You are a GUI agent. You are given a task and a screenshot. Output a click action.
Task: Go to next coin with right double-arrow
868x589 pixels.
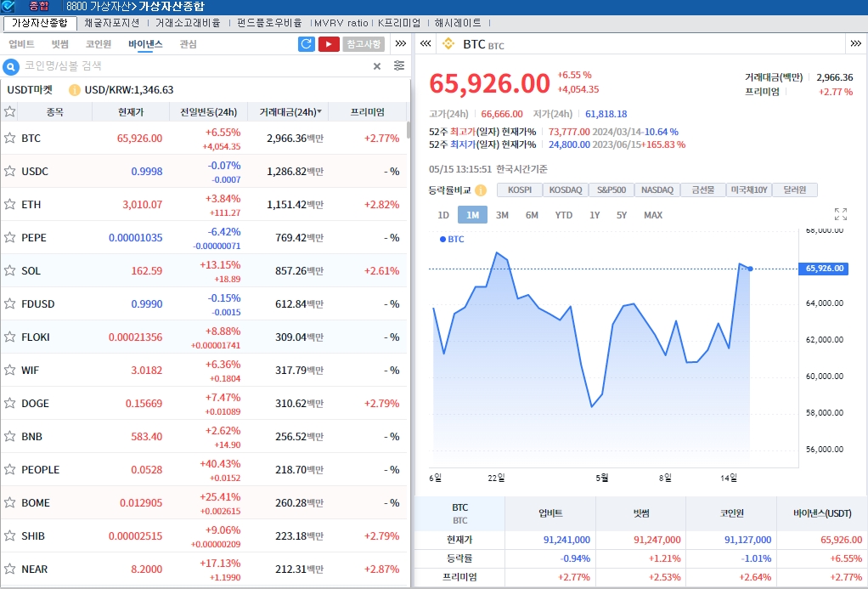click(855, 43)
